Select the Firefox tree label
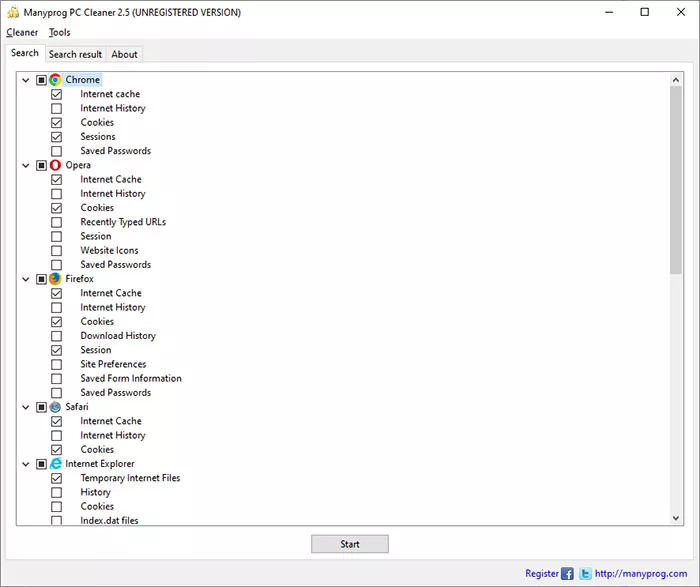The height and width of the screenshot is (587, 700). [x=79, y=279]
